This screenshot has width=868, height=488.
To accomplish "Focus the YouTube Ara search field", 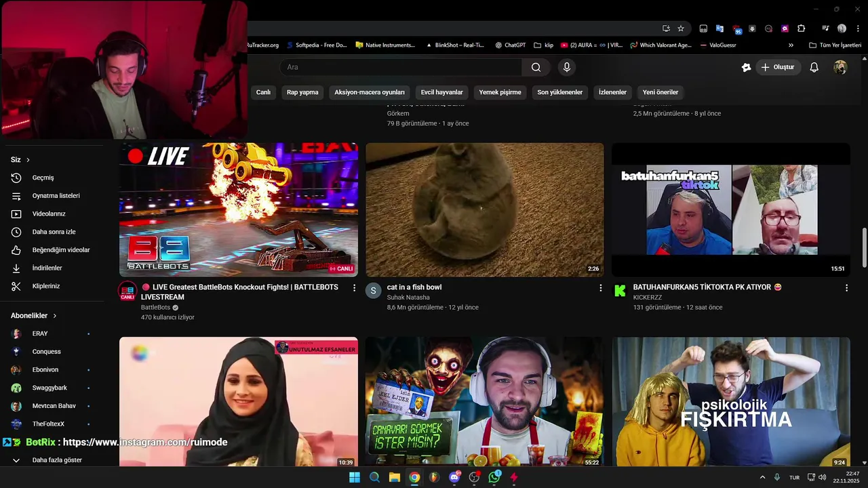I will [400, 67].
